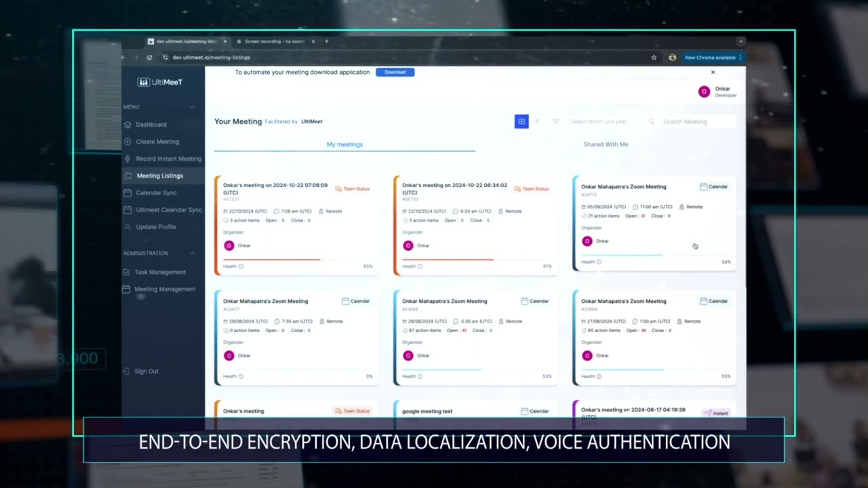Click organizer avatar on 29/08/2024 meeting
Viewport: 868px width, 488px height.
[x=229, y=356]
